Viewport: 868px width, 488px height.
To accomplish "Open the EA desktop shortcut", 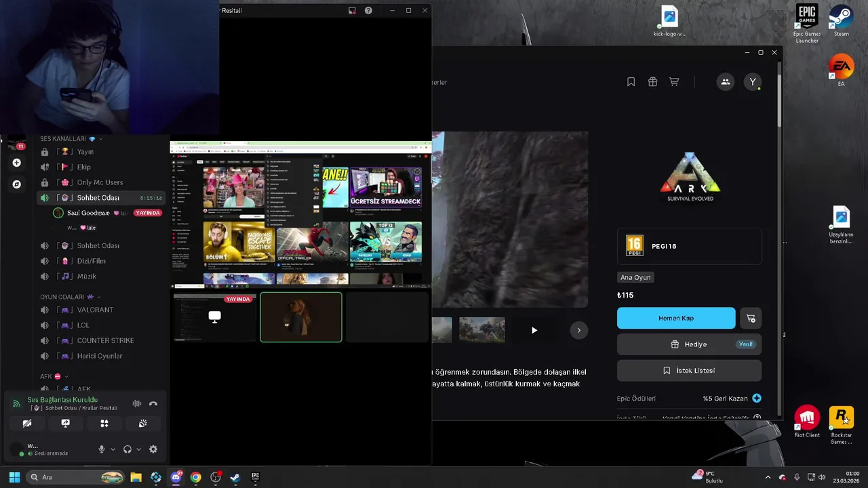I will point(842,70).
